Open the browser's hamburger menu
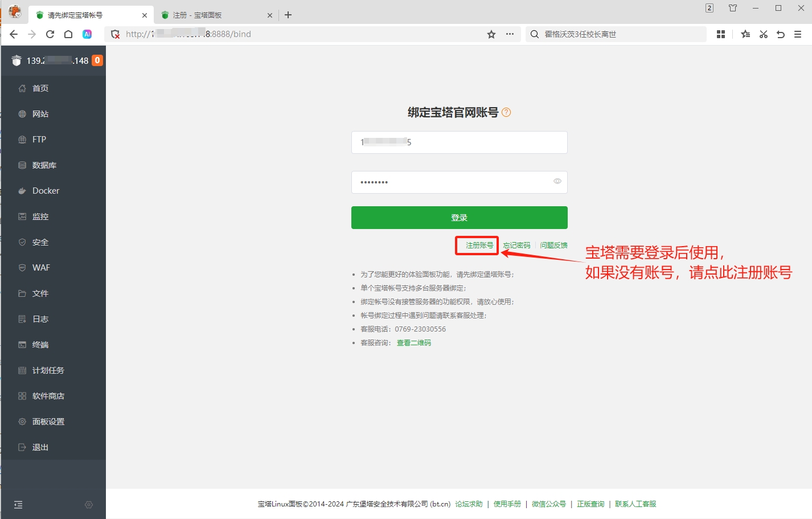This screenshot has width=812, height=519. (798, 34)
